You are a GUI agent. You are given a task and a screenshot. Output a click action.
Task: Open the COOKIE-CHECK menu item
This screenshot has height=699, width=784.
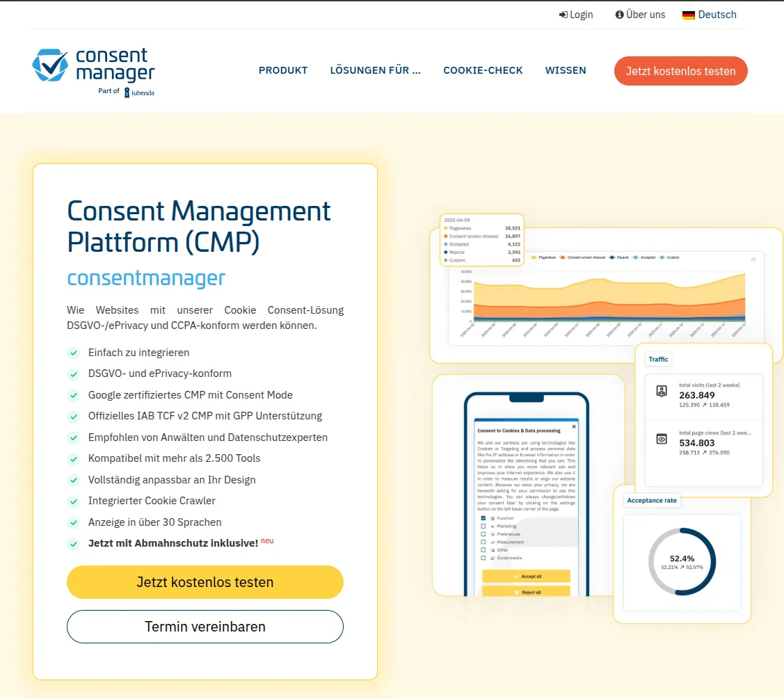click(x=483, y=70)
